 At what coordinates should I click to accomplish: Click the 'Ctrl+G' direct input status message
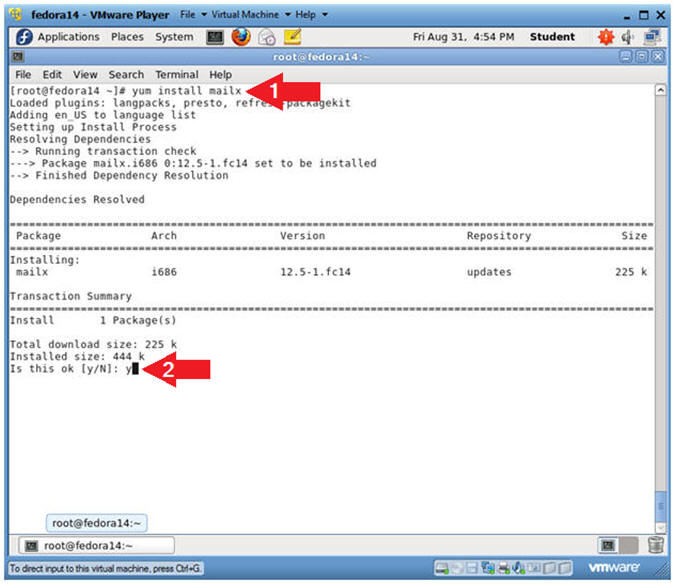point(105,569)
